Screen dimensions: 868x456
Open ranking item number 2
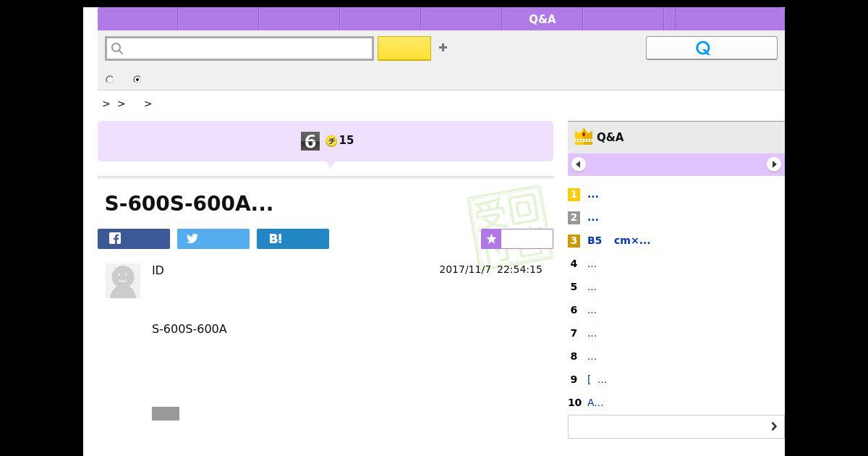coord(593,218)
